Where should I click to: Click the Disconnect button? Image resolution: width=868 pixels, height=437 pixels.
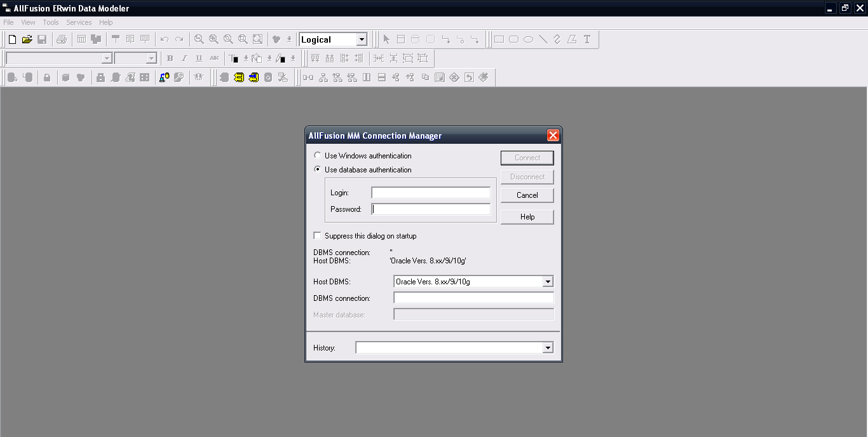pyautogui.click(x=527, y=177)
